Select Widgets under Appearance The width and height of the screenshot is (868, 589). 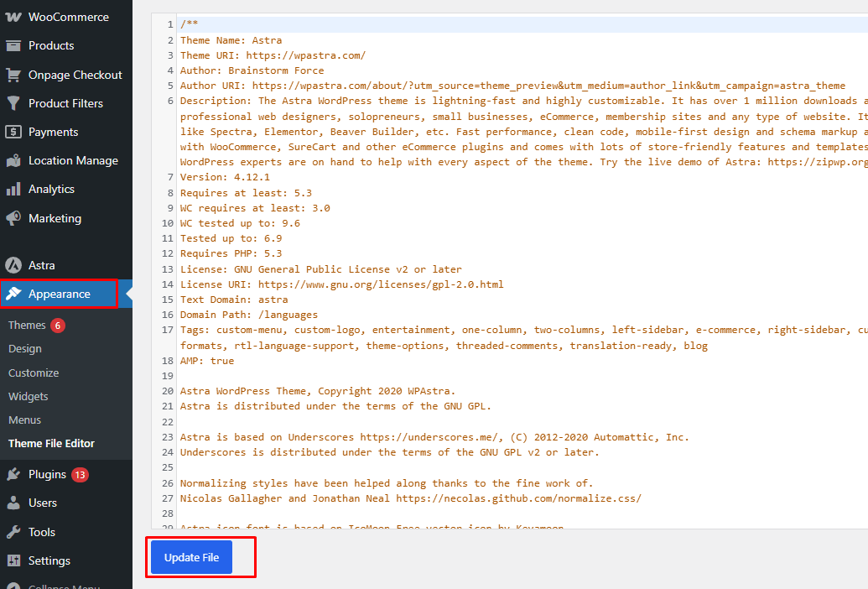pos(29,395)
